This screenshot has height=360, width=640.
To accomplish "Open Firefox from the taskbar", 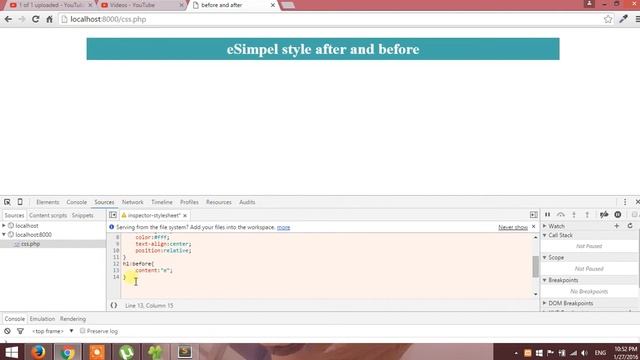I will click(38, 352).
